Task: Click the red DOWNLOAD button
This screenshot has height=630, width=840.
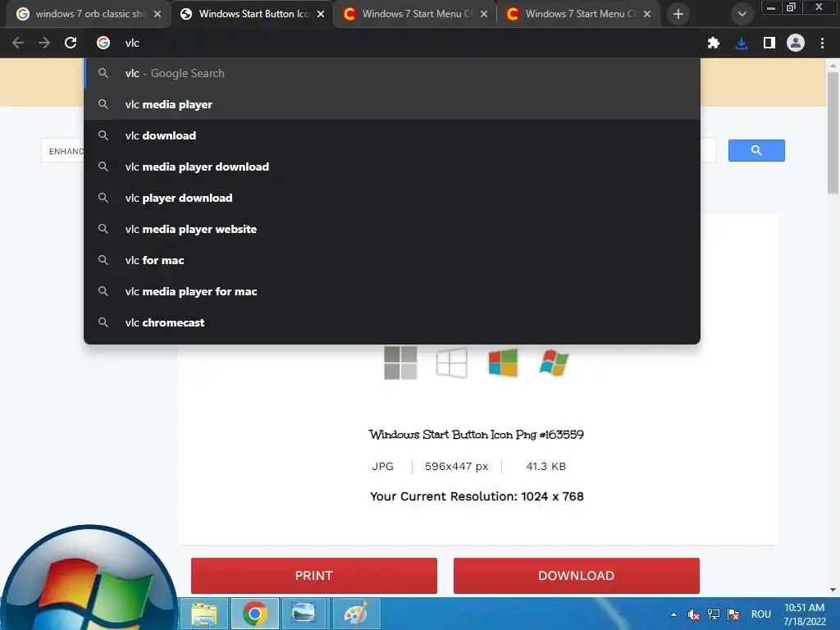Action: (x=577, y=576)
